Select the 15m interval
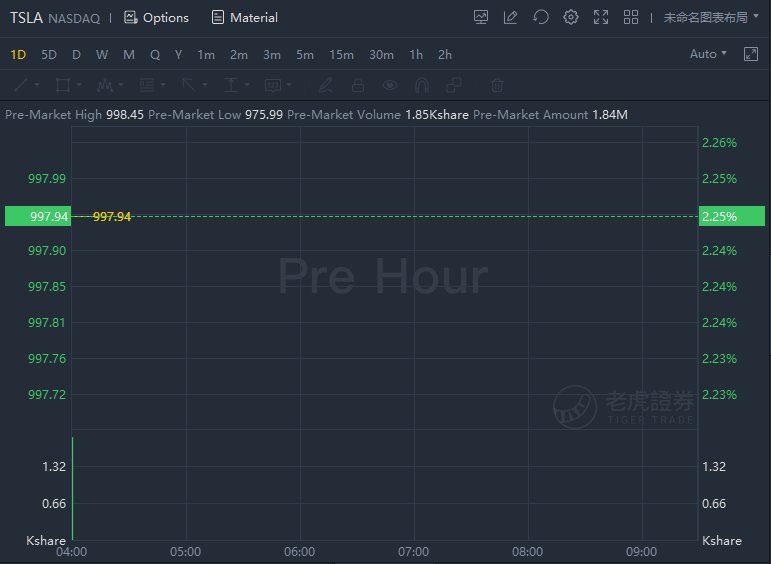The height and width of the screenshot is (564, 771). click(x=341, y=55)
